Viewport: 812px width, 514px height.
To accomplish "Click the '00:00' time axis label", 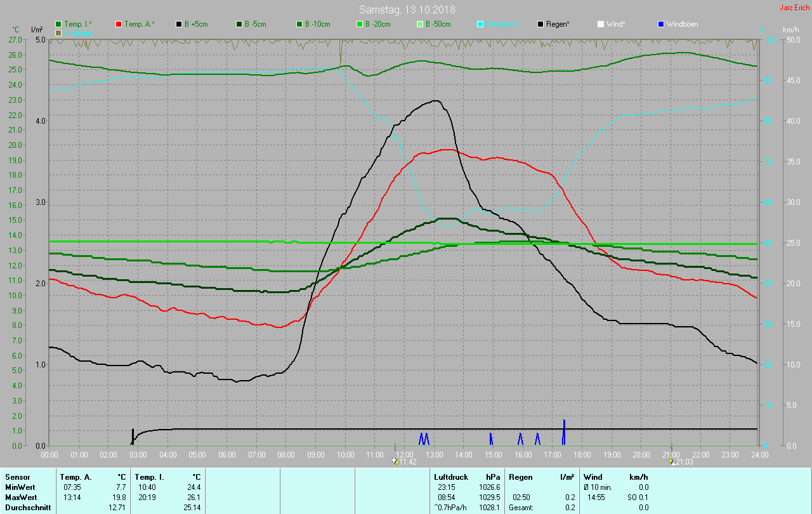I will click(49, 454).
